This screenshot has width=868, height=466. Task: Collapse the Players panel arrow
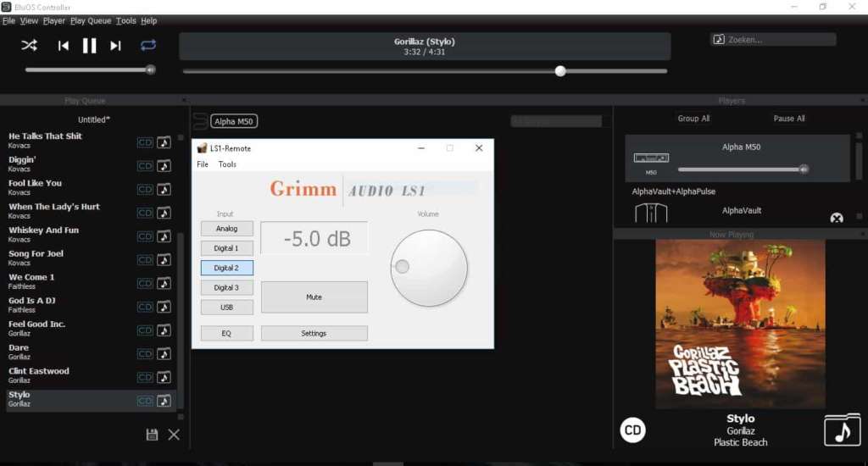862,100
